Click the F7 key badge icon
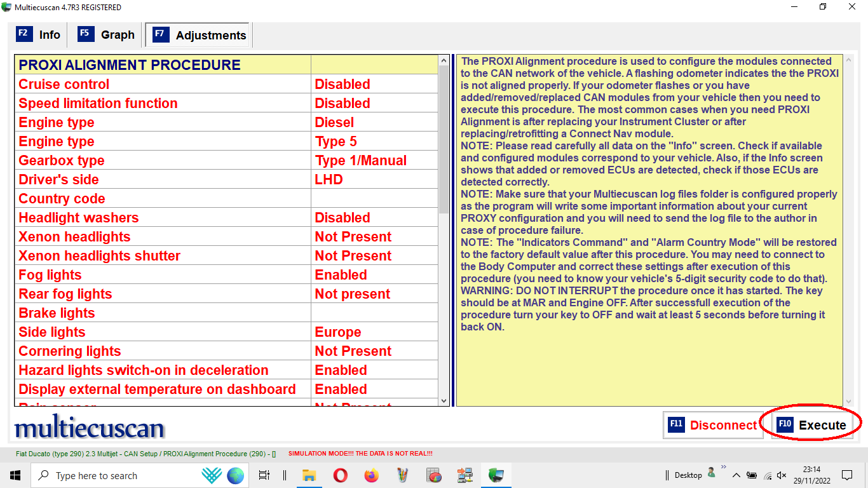The width and height of the screenshot is (868, 488). 161,34
